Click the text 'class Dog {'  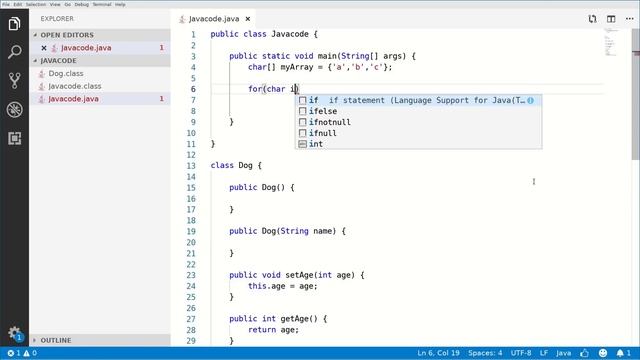tap(236, 165)
